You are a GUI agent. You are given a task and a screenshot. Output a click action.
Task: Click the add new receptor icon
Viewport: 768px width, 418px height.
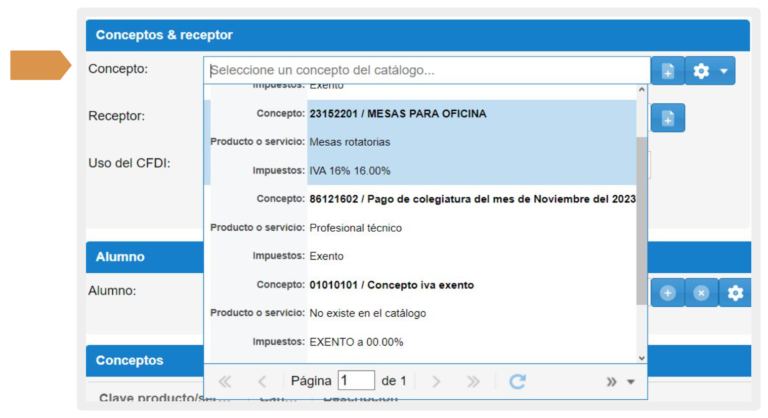point(667,117)
